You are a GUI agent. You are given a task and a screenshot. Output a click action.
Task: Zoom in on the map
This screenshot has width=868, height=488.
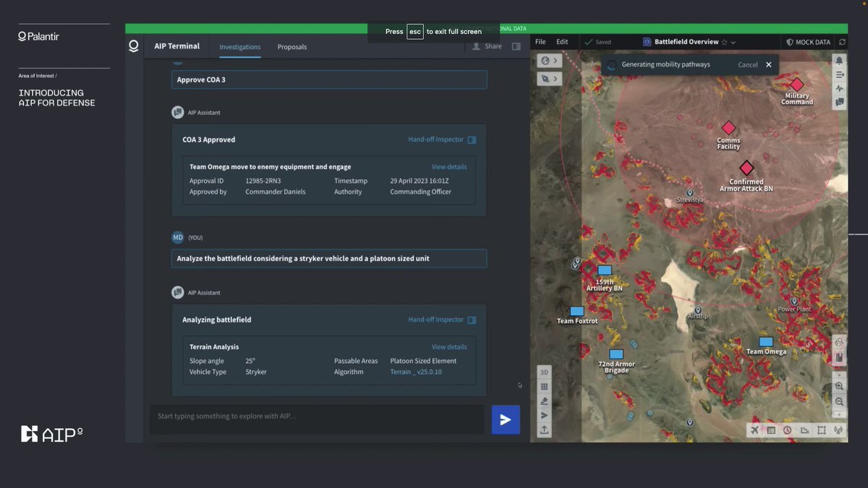pyautogui.click(x=839, y=387)
